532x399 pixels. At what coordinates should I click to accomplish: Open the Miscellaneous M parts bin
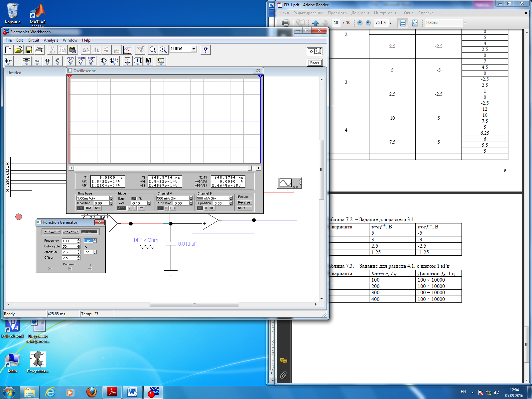[148, 61]
